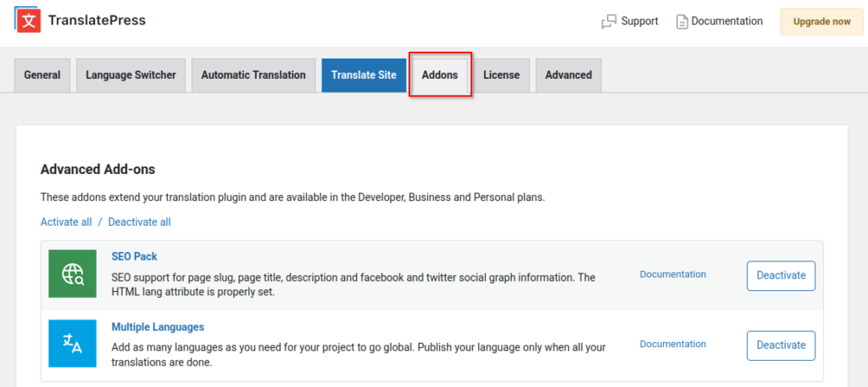This screenshot has height=387, width=868.
Task: Click the TranslatePress logo icon
Action: (x=28, y=20)
